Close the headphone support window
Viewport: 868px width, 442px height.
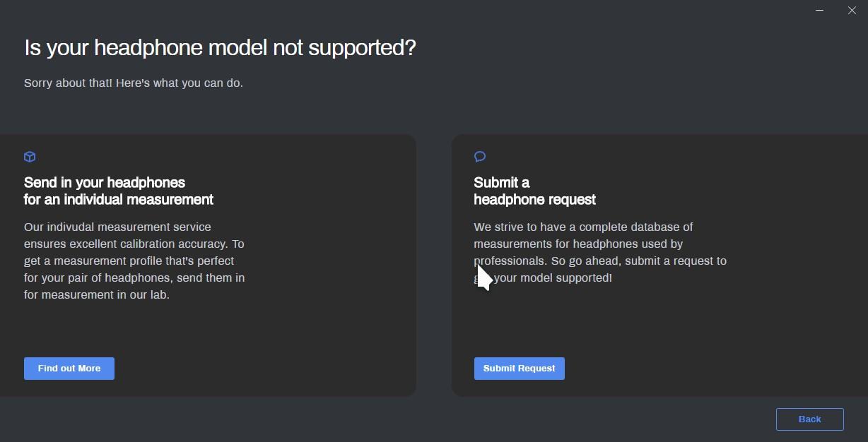click(x=852, y=11)
